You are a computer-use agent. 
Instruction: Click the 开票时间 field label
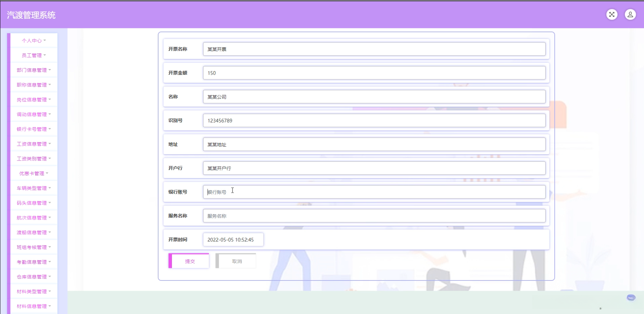click(178, 239)
